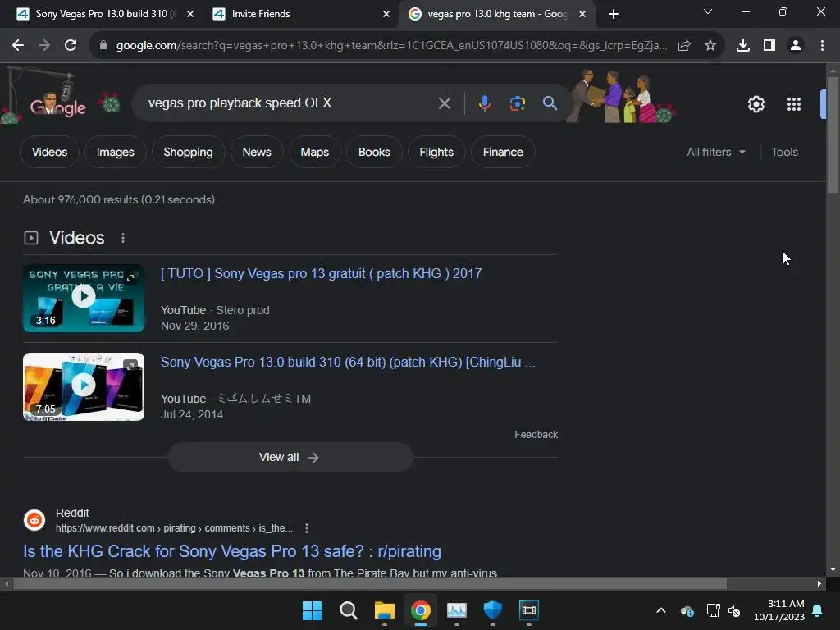Switch to Flights results
840x630 pixels.
pos(436,152)
